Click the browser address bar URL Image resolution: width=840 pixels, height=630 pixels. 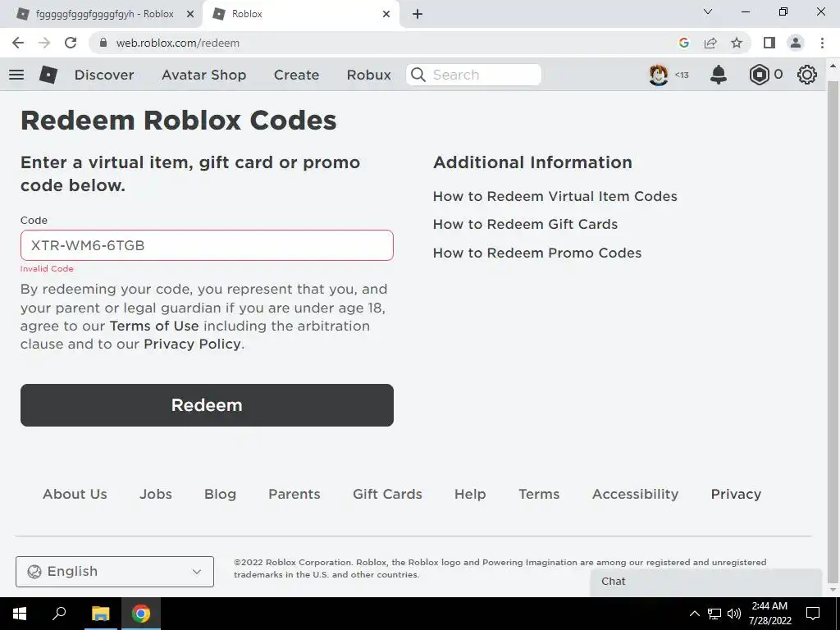(x=178, y=43)
